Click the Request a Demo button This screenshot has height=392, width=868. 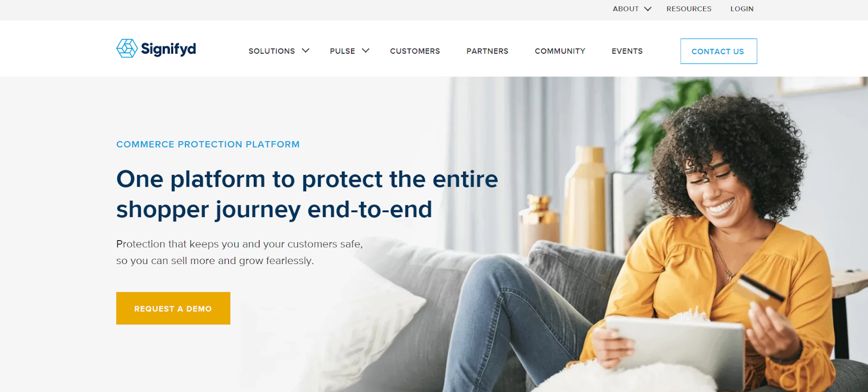point(173,309)
